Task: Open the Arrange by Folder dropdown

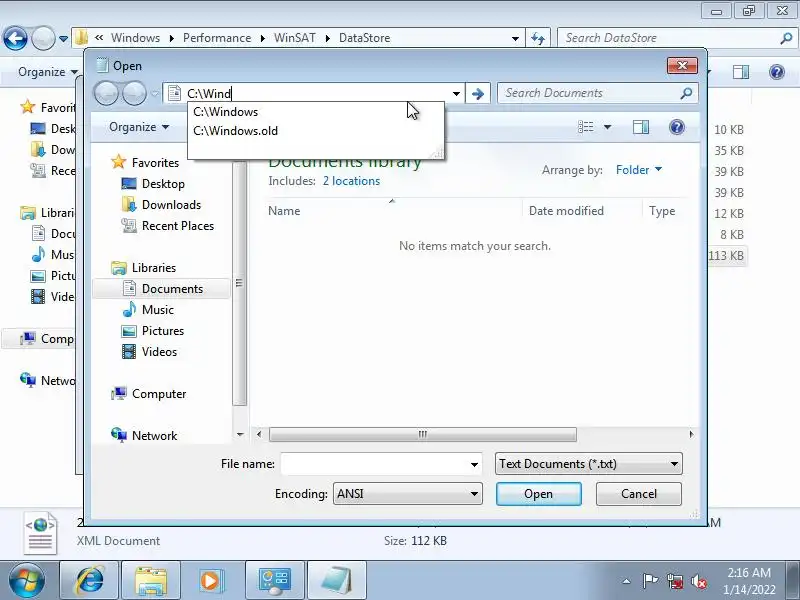Action: [x=638, y=170]
